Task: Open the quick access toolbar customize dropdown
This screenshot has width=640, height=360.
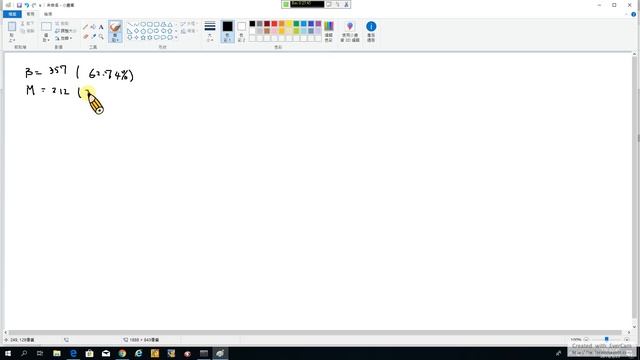Action: (40, 6)
